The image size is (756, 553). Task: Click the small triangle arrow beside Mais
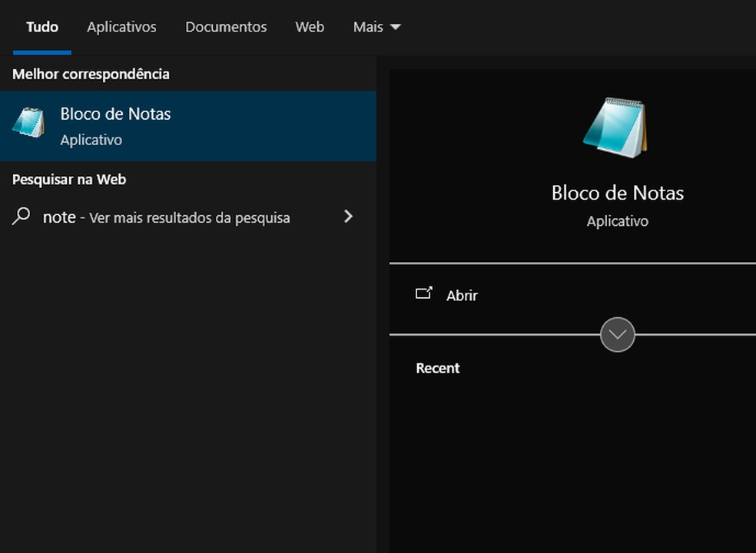[x=396, y=27]
